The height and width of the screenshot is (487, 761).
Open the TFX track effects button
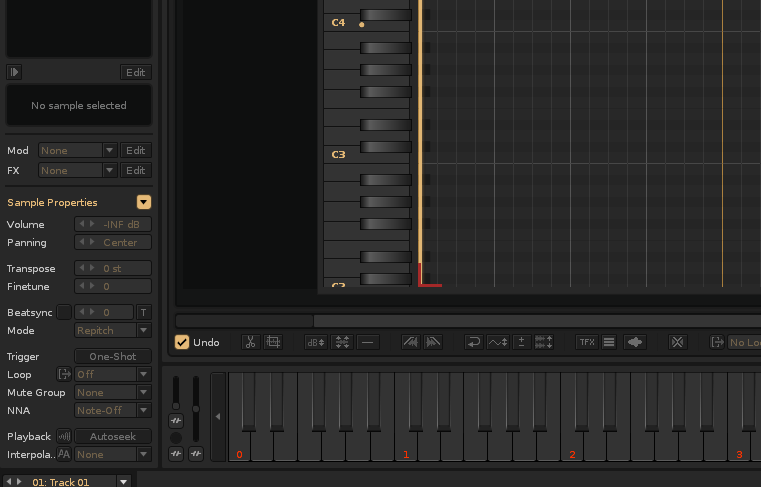pyautogui.click(x=587, y=342)
